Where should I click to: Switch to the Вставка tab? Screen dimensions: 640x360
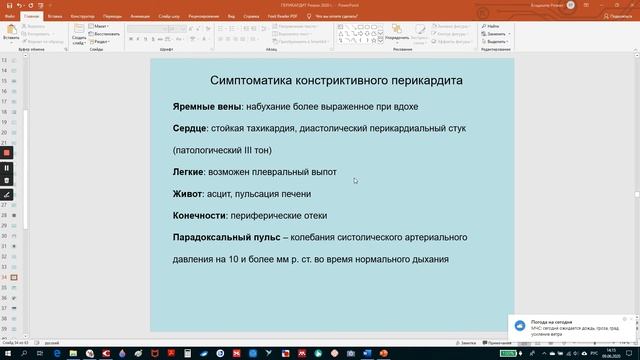(x=55, y=16)
